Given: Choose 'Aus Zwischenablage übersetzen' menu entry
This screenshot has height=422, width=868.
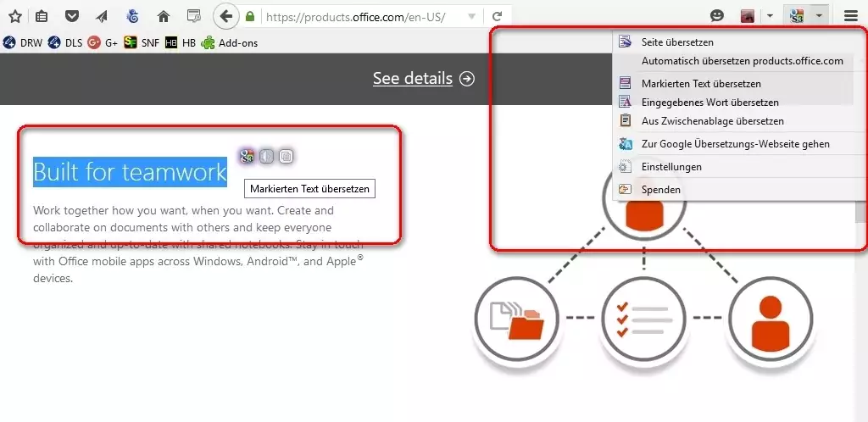Looking at the screenshot, I should [x=712, y=121].
